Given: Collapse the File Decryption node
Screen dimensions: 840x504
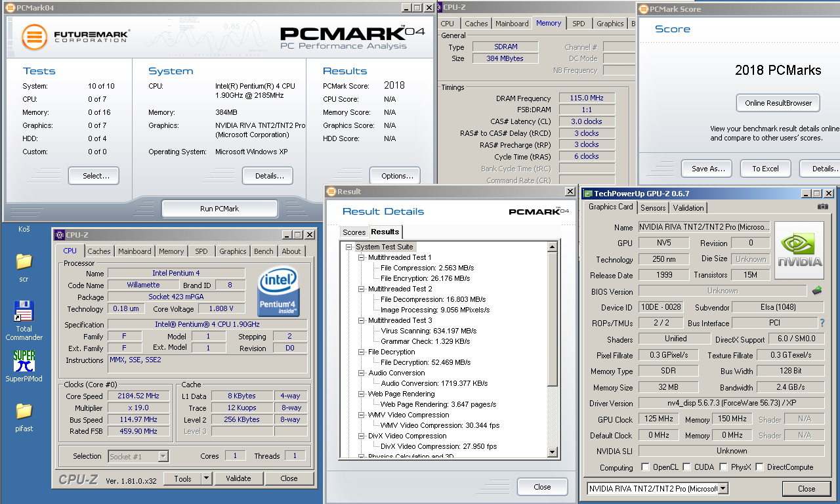Looking at the screenshot, I should click(x=361, y=352).
